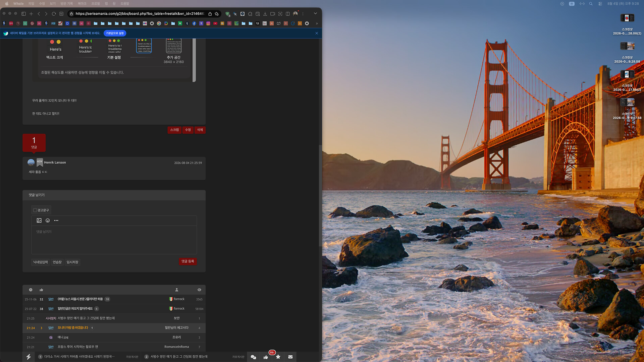Open the Whale three-dot menu

click(303, 14)
